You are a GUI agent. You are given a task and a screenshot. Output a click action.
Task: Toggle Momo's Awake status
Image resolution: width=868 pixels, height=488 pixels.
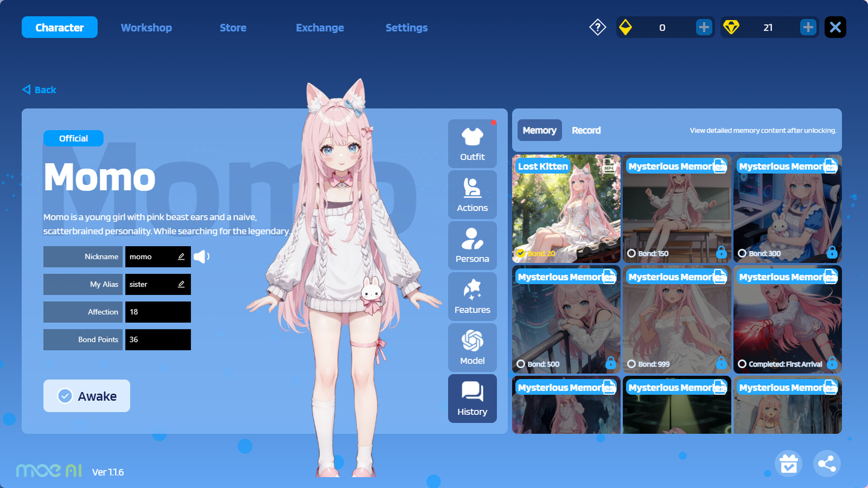(86, 396)
